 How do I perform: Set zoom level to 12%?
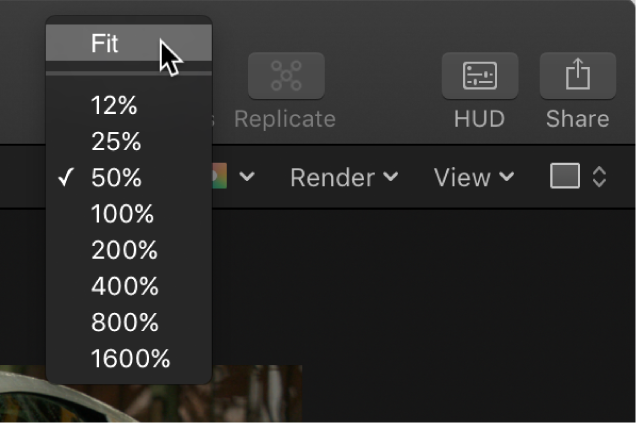point(114,105)
